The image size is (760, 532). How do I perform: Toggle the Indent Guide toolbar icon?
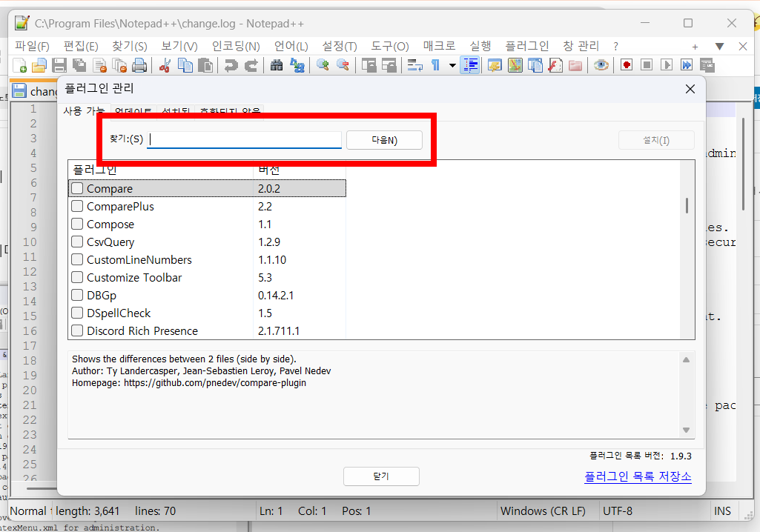point(471,65)
